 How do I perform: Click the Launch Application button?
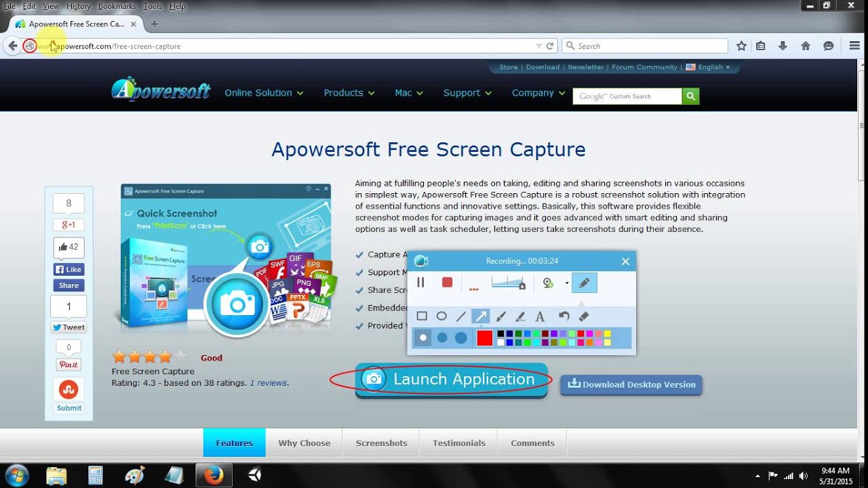point(451,380)
